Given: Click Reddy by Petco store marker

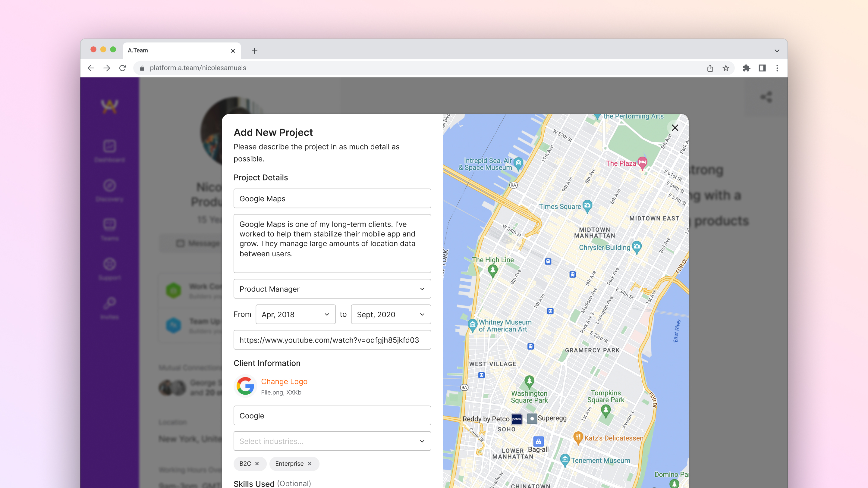Looking at the screenshot, I should click(517, 419).
